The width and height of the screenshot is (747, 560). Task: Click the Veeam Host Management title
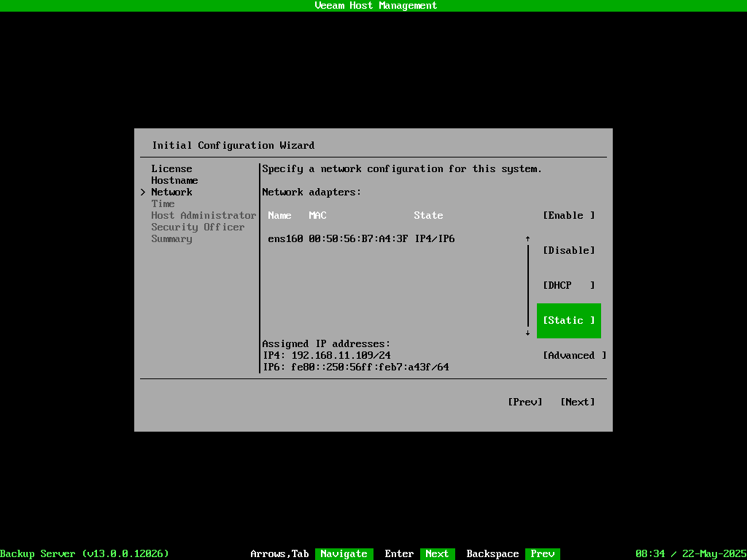pos(376,6)
